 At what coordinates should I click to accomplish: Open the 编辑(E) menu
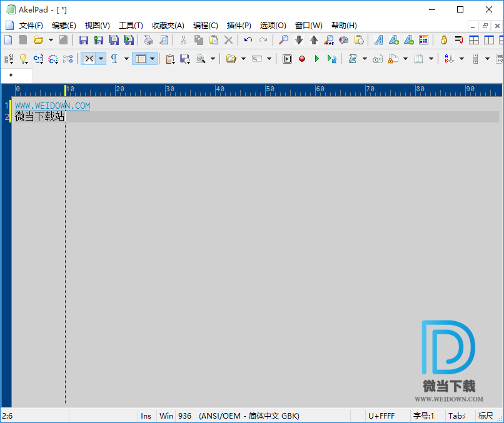point(64,26)
